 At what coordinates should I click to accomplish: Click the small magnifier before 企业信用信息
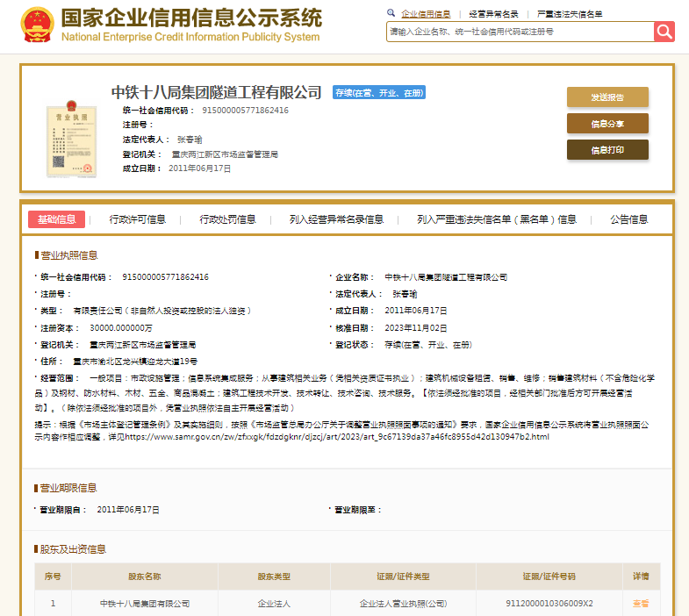point(391,13)
